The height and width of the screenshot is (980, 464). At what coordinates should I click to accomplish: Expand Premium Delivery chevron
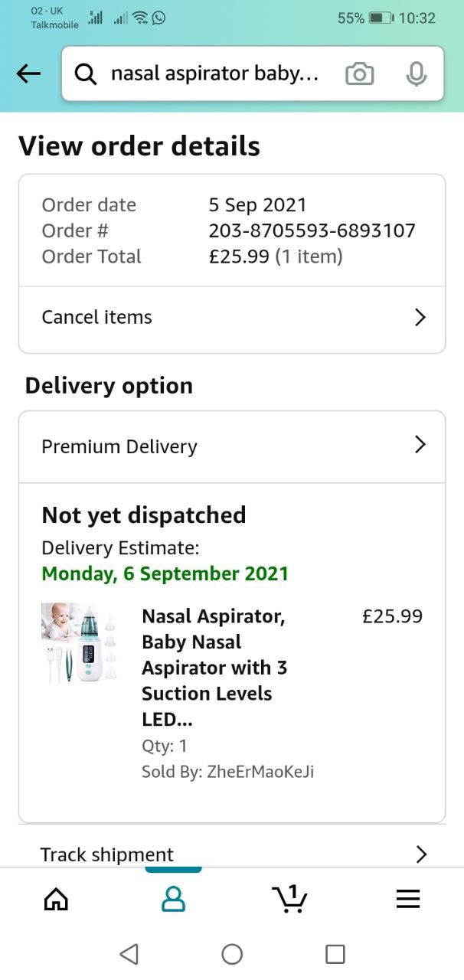pos(420,445)
